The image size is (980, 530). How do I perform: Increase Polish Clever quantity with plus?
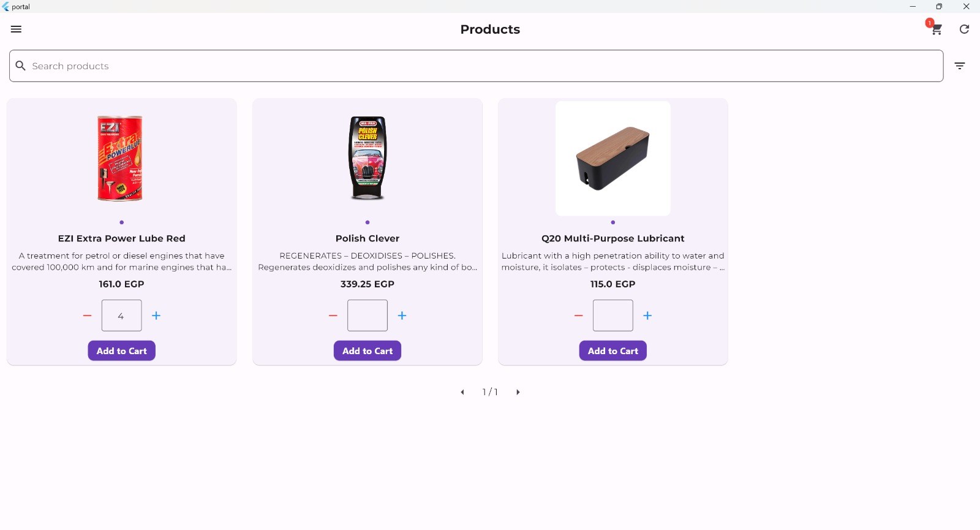pos(402,316)
